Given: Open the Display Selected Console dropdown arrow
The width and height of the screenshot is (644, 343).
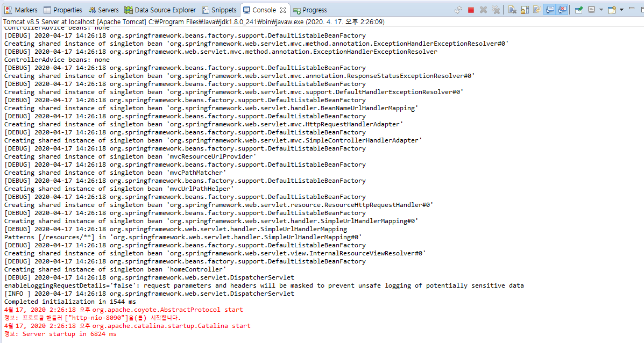Looking at the screenshot, I should click(601, 10).
